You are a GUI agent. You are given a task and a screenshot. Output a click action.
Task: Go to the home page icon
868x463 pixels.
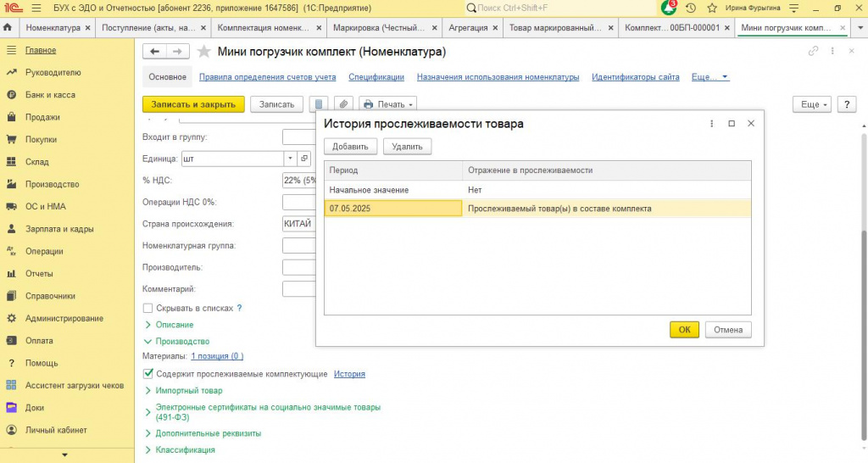click(x=8, y=27)
